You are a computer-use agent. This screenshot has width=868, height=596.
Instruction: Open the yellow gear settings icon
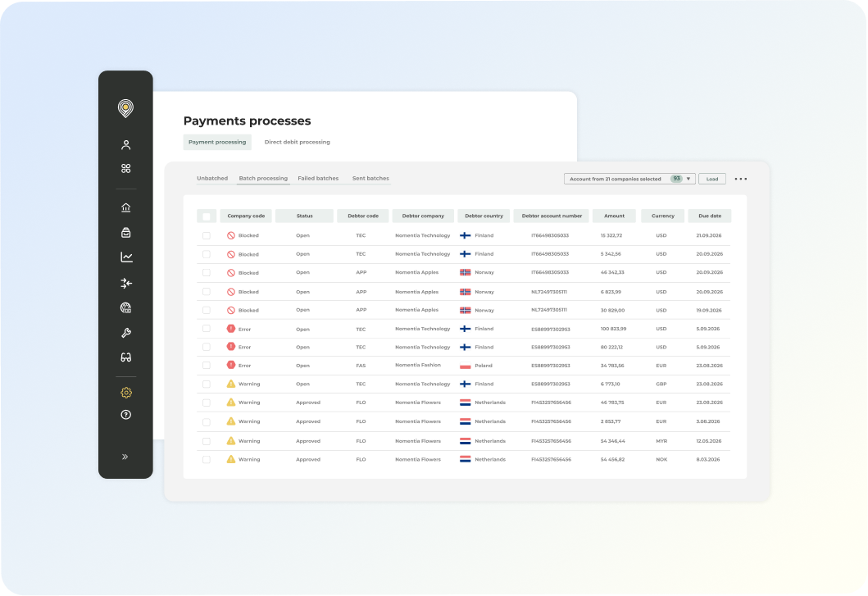(x=126, y=393)
